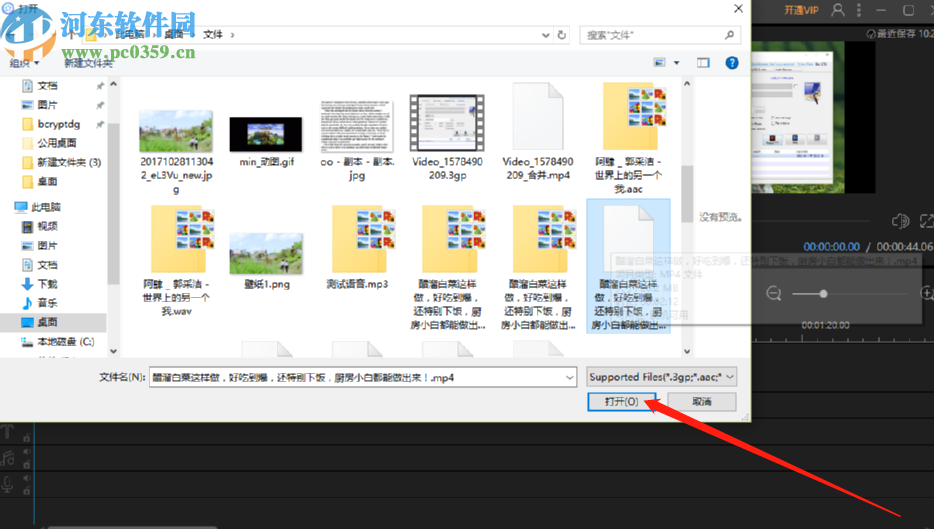
Task: Select 下载 downloads folder
Action: click(48, 284)
